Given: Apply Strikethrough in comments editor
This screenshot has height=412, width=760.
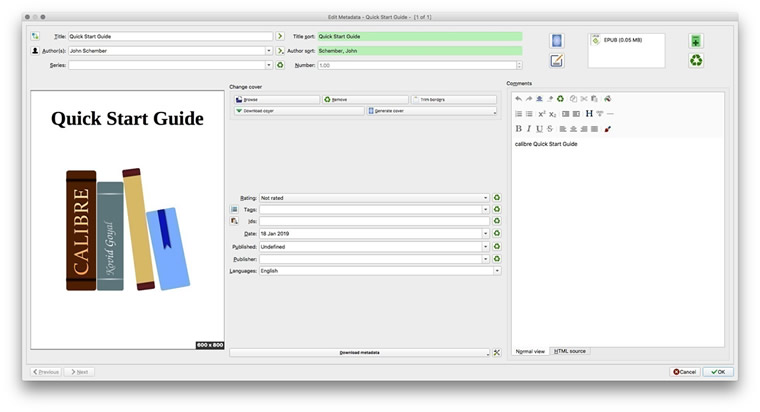Looking at the screenshot, I should coord(550,129).
